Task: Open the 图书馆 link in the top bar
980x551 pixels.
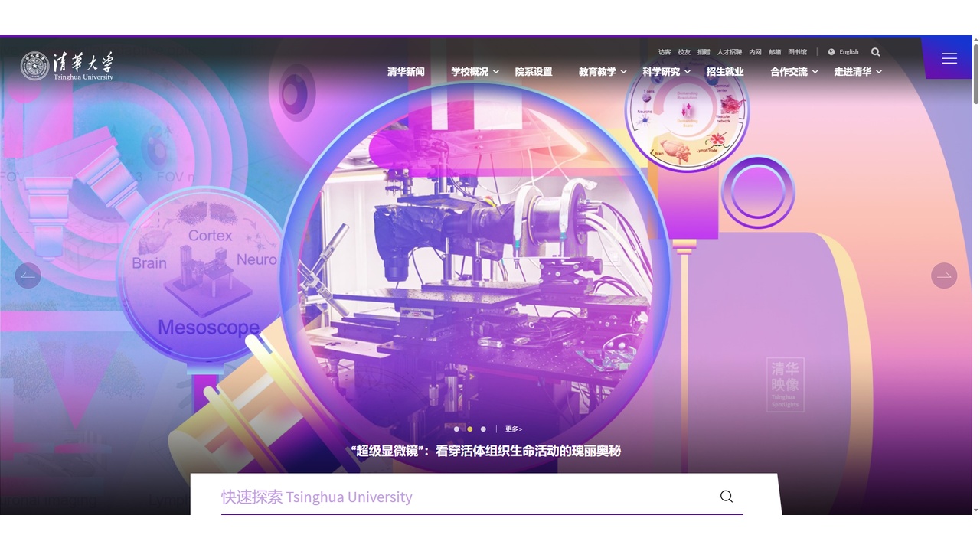Action: (x=796, y=52)
